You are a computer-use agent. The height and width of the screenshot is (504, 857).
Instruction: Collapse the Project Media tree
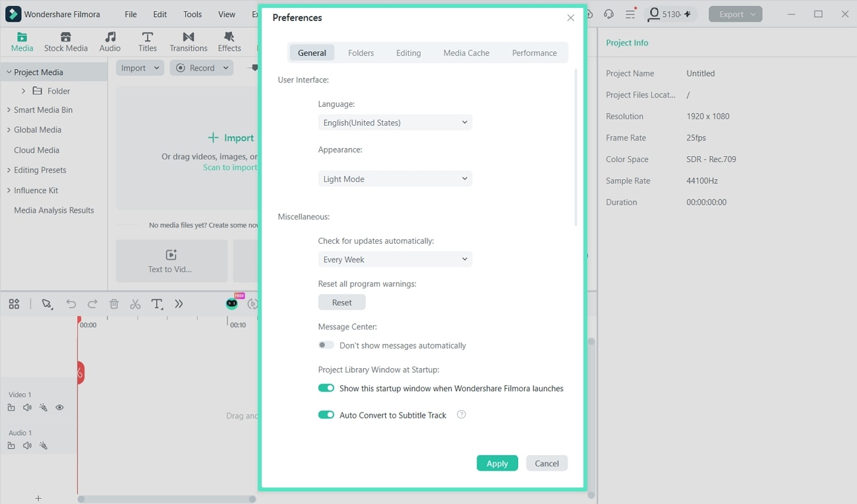[9, 72]
